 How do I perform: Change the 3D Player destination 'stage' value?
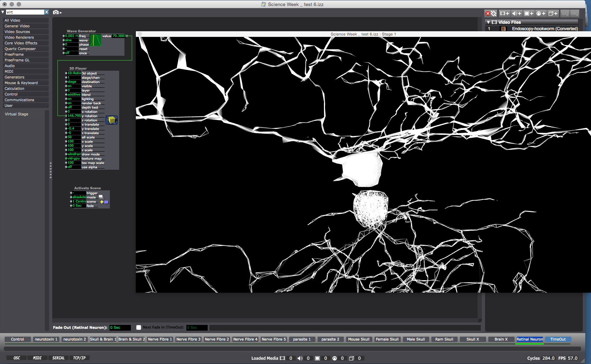[74, 82]
